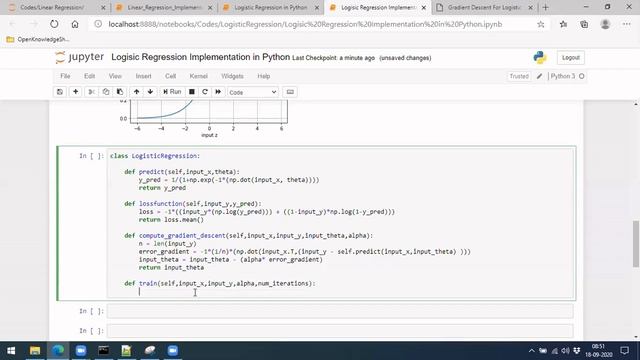Viewport: 640px width, 360px height.
Task: Open the Insert menu
Action: pyautogui.click(x=143, y=76)
